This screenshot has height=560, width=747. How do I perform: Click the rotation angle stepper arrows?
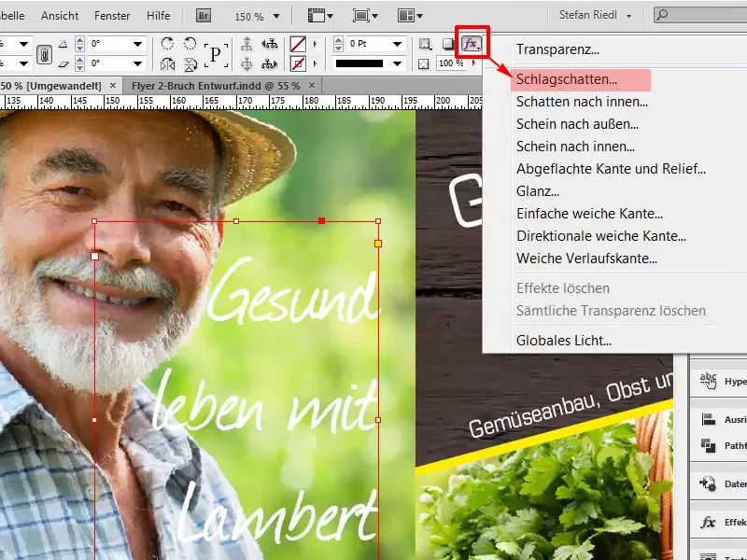pos(79,44)
